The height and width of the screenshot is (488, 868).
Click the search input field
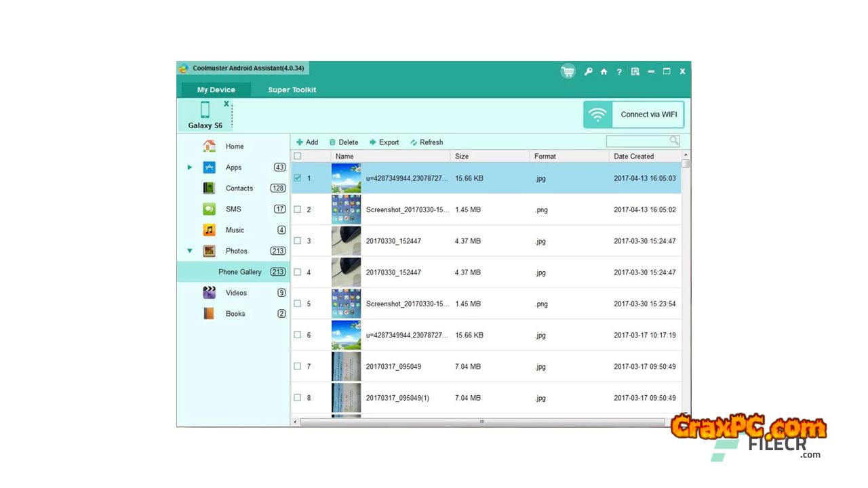click(637, 141)
